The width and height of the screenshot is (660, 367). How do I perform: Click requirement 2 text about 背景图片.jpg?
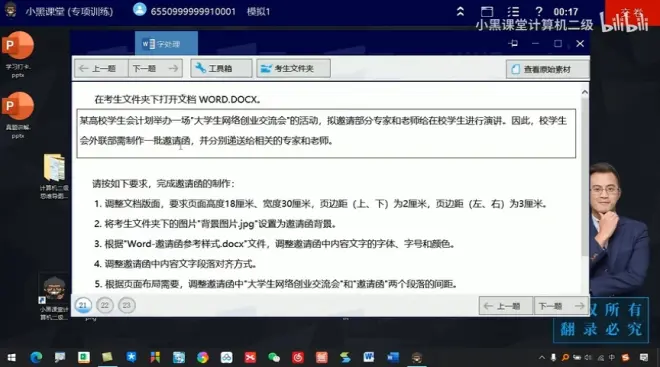pyautogui.click(x=215, y=224)
